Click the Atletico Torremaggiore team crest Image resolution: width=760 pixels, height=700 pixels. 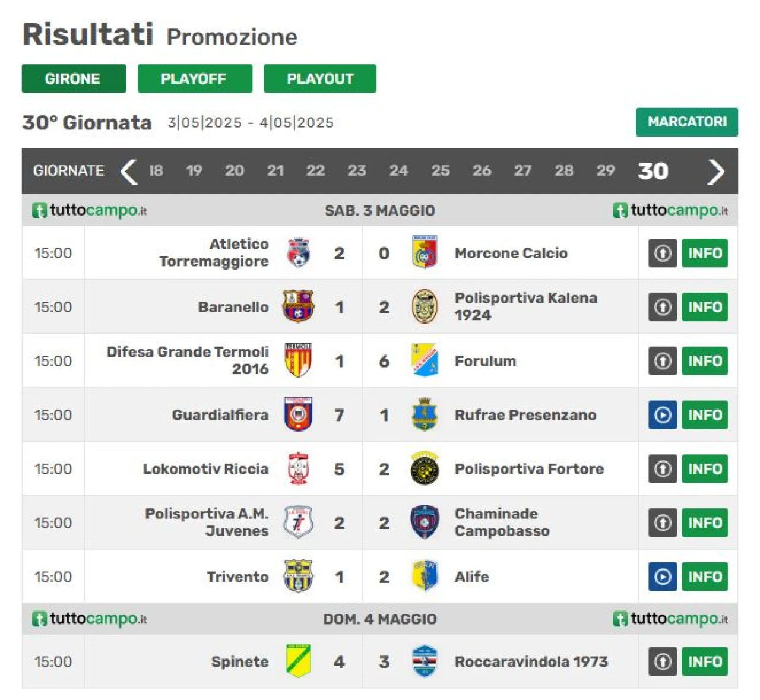click(x=298, y=253)
